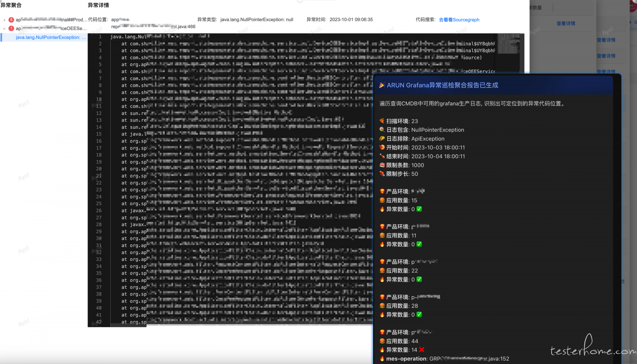The width and height of the screenshot is (637, 364).
Task: Select the tree row ending in iceOEESe…
Action: coord(44,28)
